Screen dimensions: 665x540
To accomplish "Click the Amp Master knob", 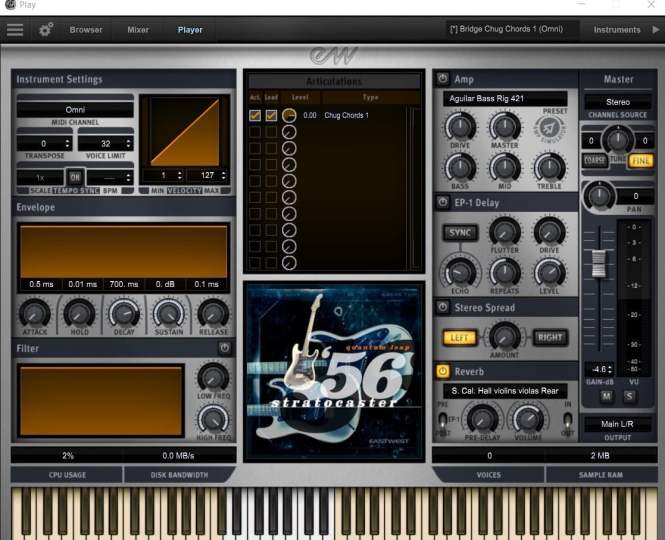I will pos(505,126).
